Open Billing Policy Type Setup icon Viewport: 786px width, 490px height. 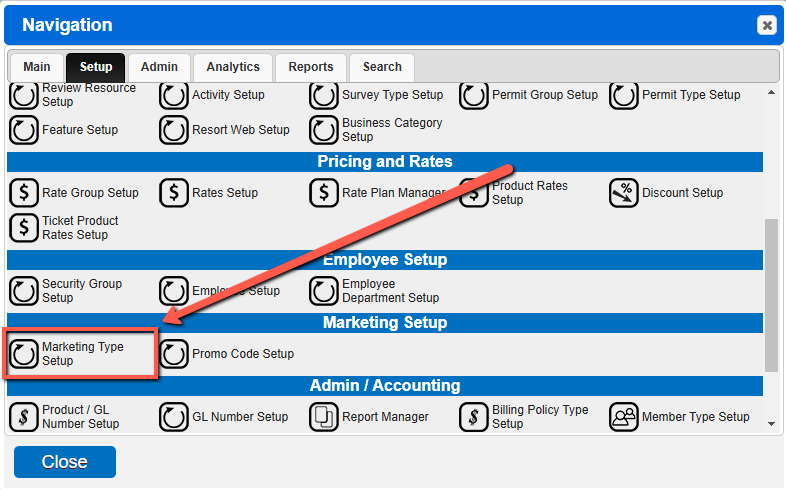point(474,417)
